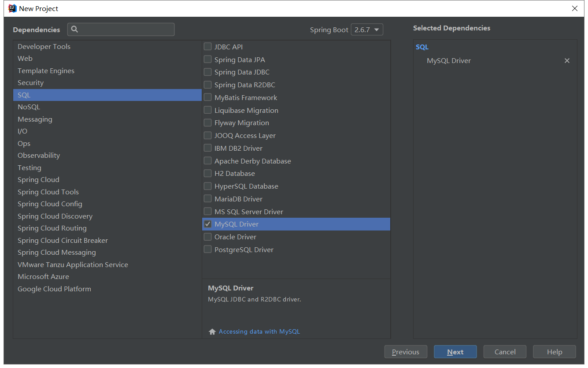Select Apache Derby Database checkbox

(x=207, y=160)
